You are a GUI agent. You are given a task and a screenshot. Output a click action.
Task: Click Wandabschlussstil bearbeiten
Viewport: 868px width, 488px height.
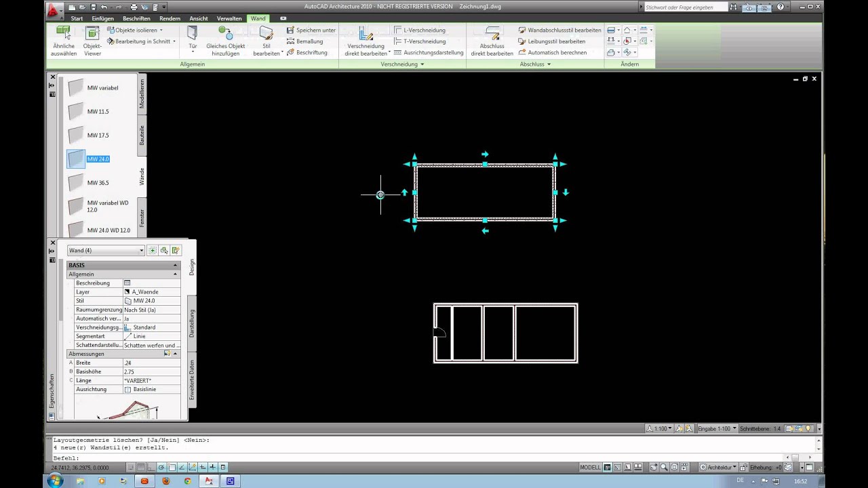(x=559, y=30)
